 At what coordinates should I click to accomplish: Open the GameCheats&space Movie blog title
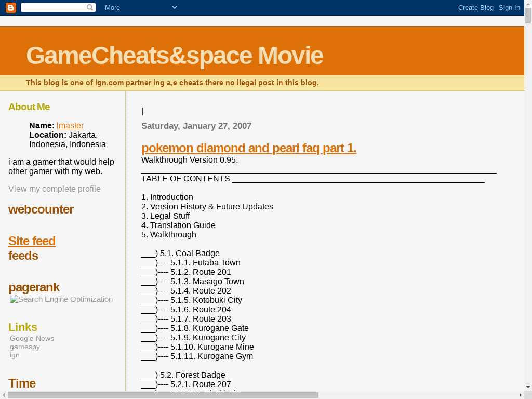[174, 56]
